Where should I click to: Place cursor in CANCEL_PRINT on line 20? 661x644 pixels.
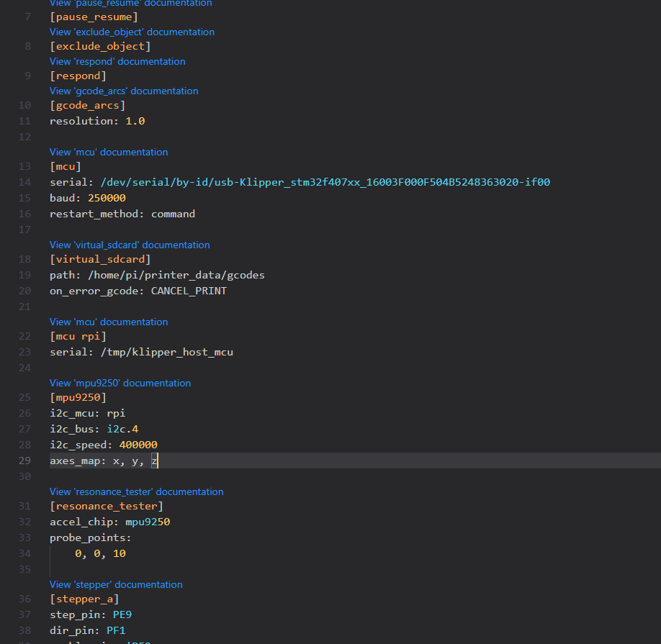pos(189,291)
